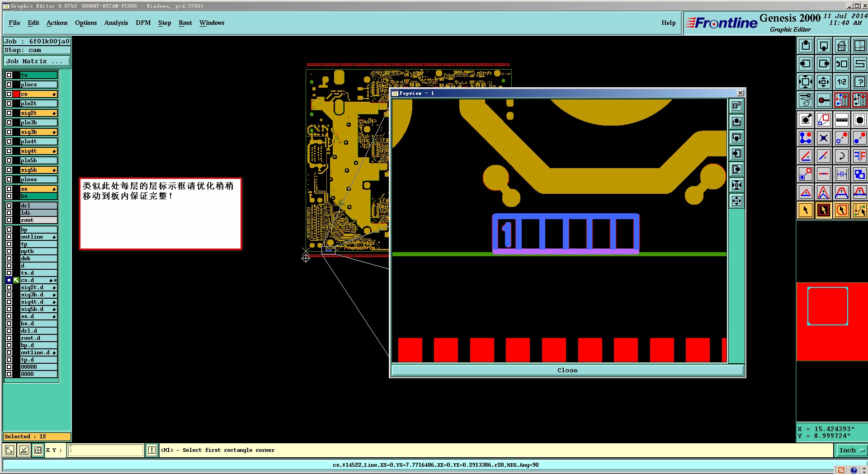This screenshot has height=474, width=868.
Task: Toggle visibility box of layer drl
Action: click(x=9, y=206)
